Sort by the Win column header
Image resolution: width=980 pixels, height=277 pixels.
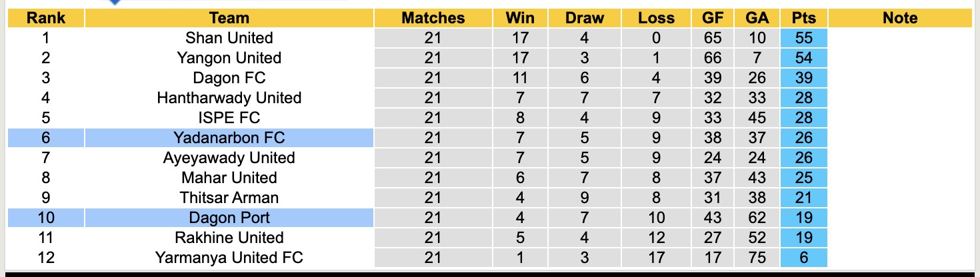pyautogui.click(x=520, y=18)
